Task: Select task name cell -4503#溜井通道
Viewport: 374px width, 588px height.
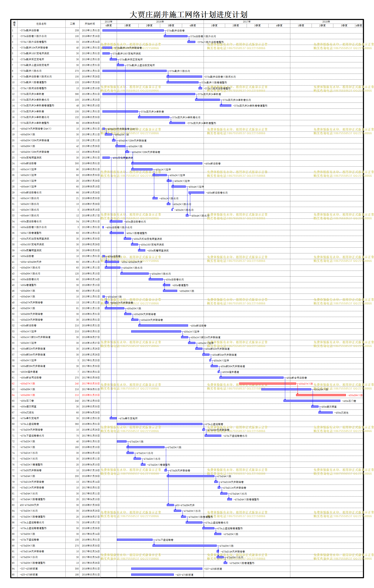Action: pyautogui.click(x=41, y=372)
